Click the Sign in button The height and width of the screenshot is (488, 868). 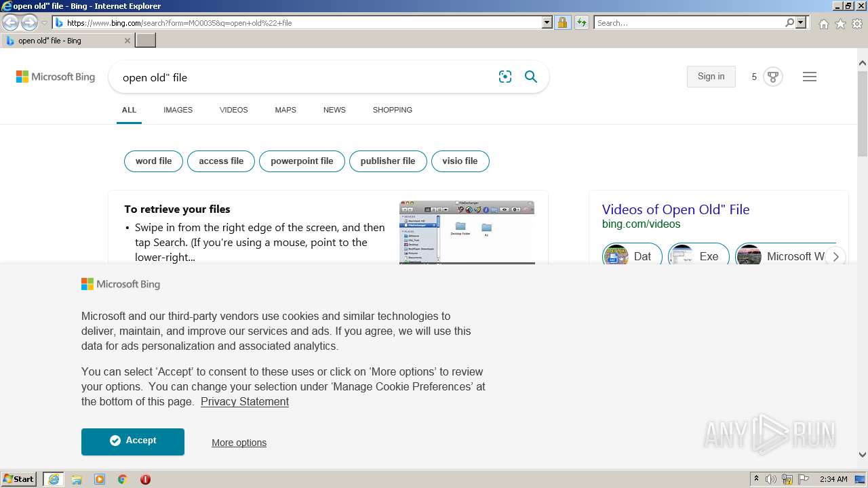point(711,77)
